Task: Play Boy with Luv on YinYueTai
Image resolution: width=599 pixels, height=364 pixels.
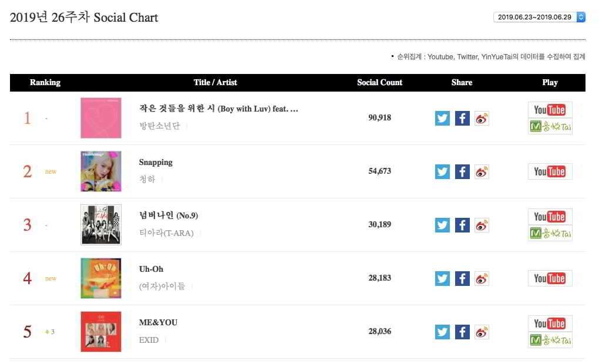Action: 550,126
